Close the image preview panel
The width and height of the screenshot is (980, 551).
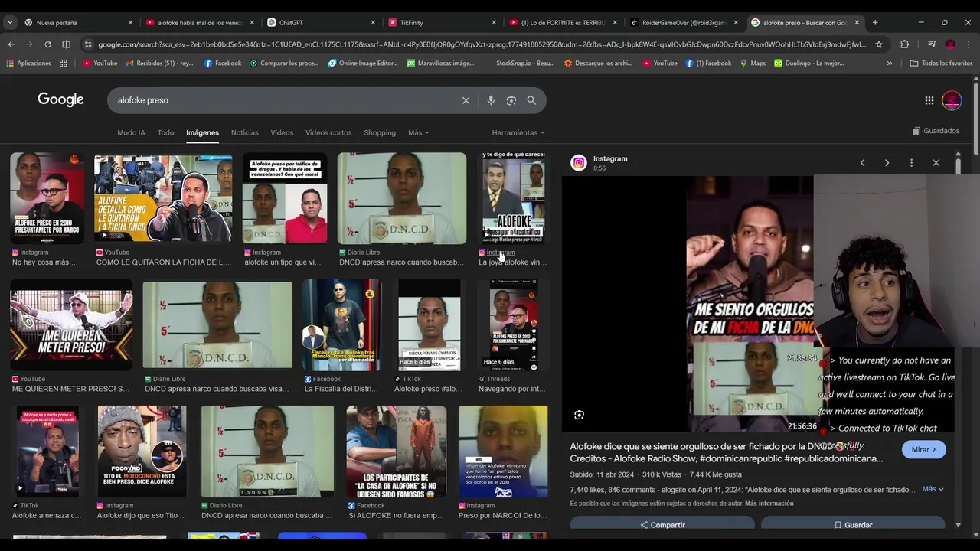coord(936,163)
